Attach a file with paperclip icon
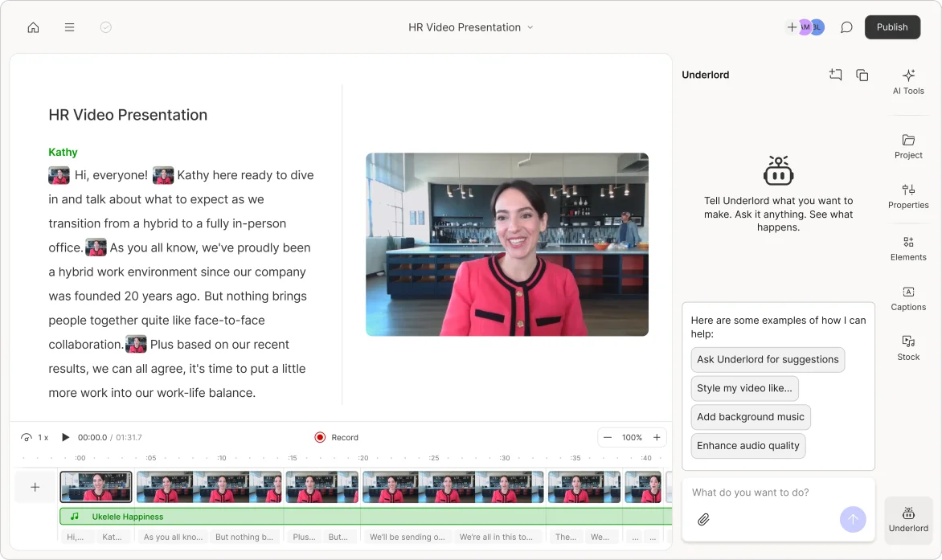 [x=703, y=520]
